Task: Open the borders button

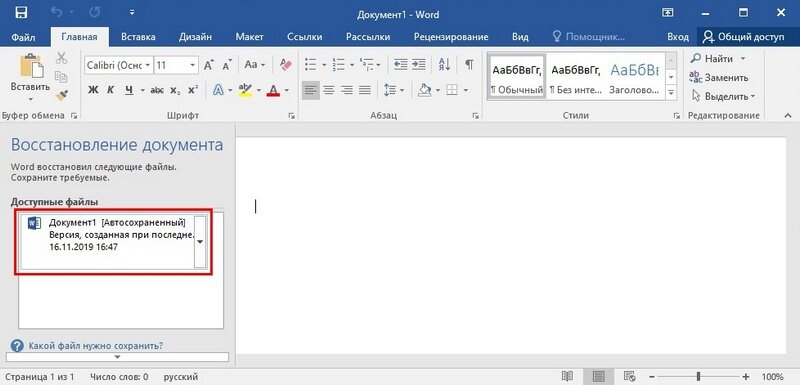Action: click(452, 90)
